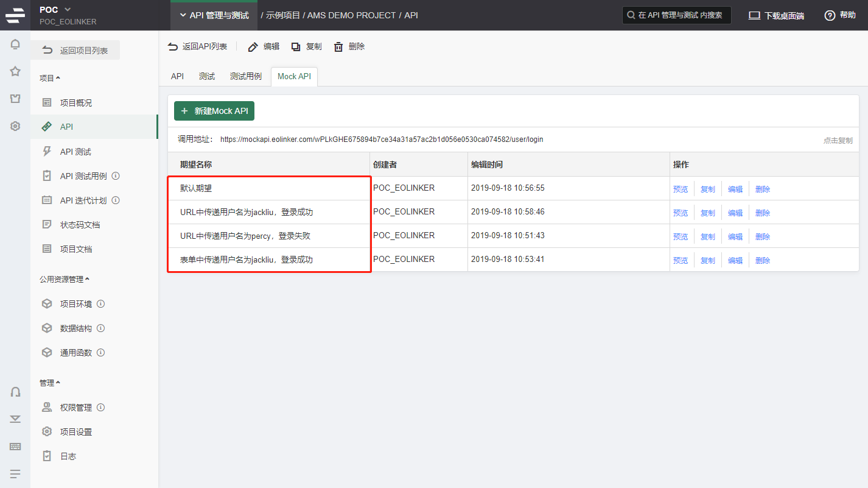Expand the POC workspace dropdown
Viewport: 868px width, 488px height.
(67, 9)
